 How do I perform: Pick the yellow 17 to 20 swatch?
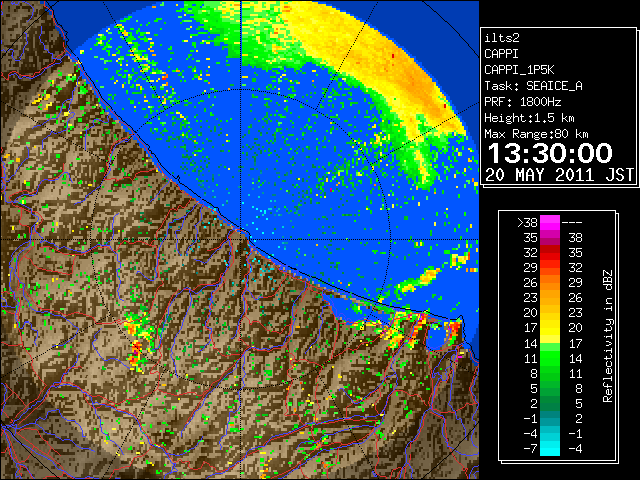[x=550, y=328]
